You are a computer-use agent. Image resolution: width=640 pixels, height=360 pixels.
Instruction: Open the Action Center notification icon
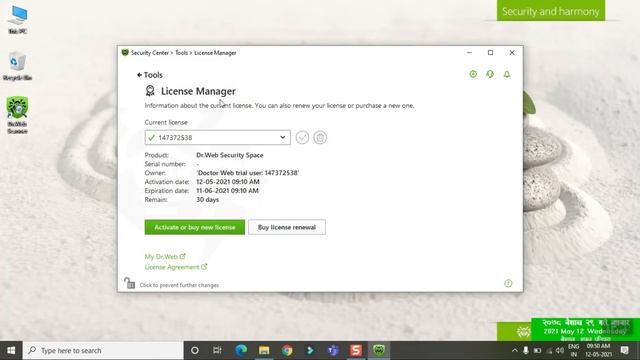(x=624, y=350)
